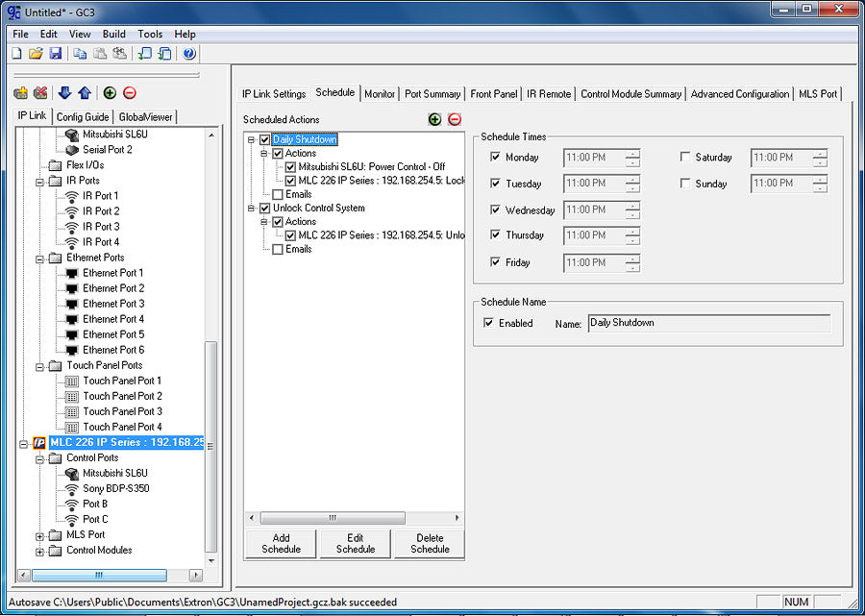Click red minus icon above the IP Link tab

pyautogui.click(x=130, y=92)
